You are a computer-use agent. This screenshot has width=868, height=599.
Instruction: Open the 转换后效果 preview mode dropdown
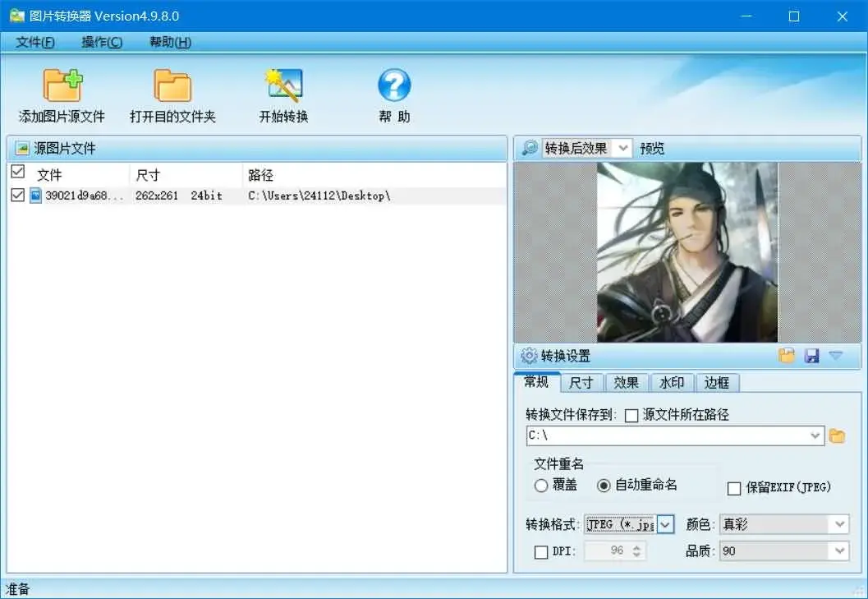(x=623, y=148)
